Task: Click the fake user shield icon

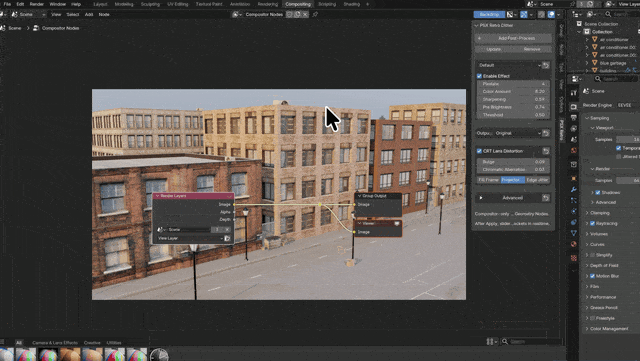Action: coord(289,14)
